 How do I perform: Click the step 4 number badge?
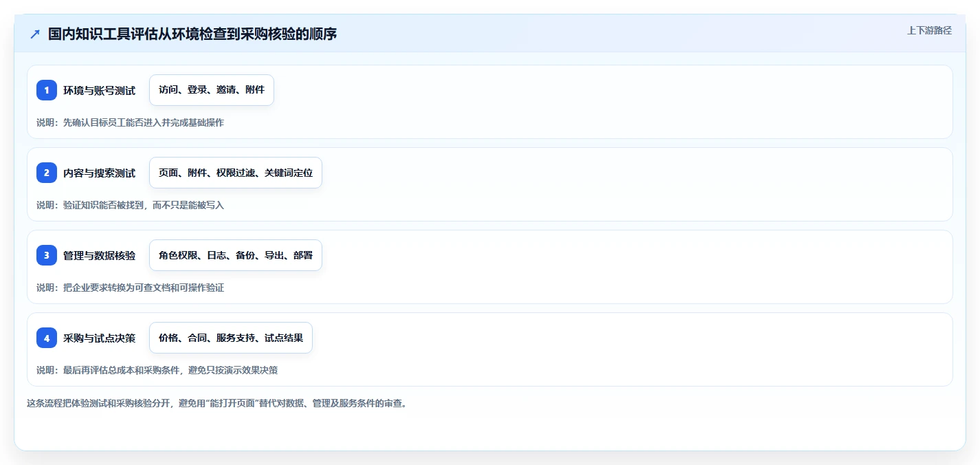tap(47, 338)
